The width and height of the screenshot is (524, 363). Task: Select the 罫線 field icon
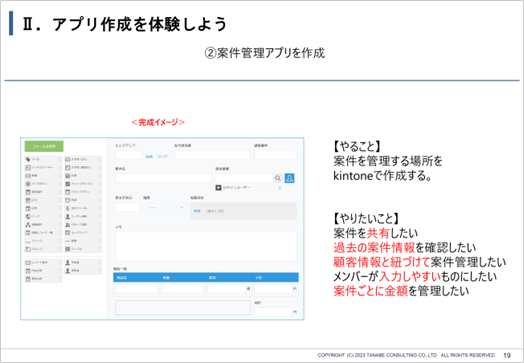tap(68, 241)
